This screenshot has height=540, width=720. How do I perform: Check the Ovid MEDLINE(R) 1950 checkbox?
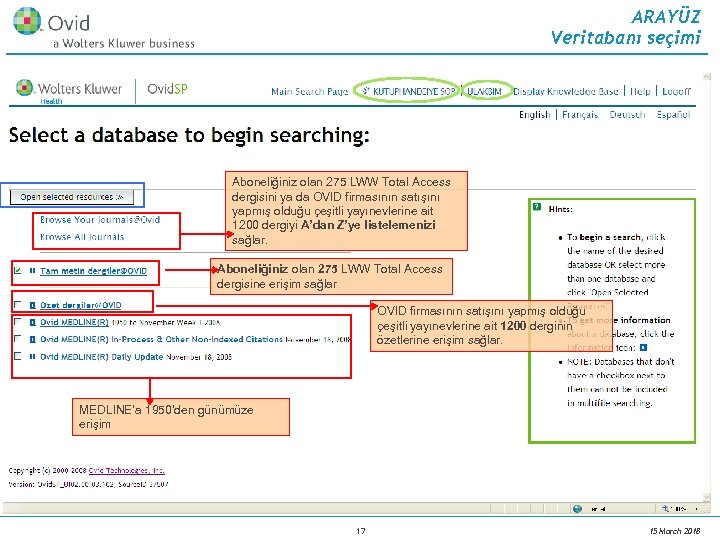click(x=17, y=321)
